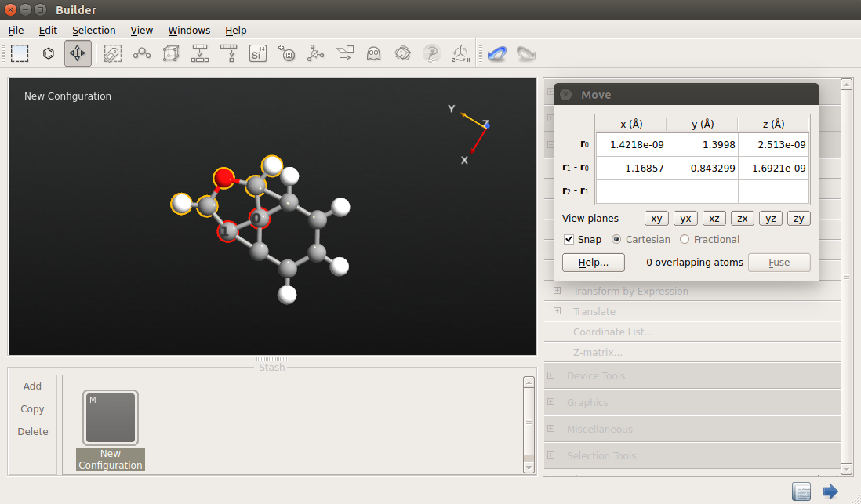Expand the Device Tools group
This screenshot has height=504, width=861.
(x=550, y=375)
